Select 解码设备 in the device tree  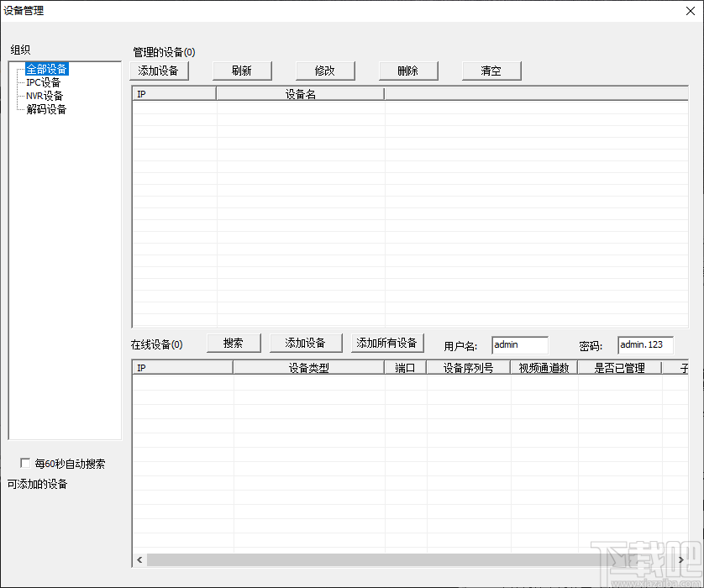pos(44,109)
